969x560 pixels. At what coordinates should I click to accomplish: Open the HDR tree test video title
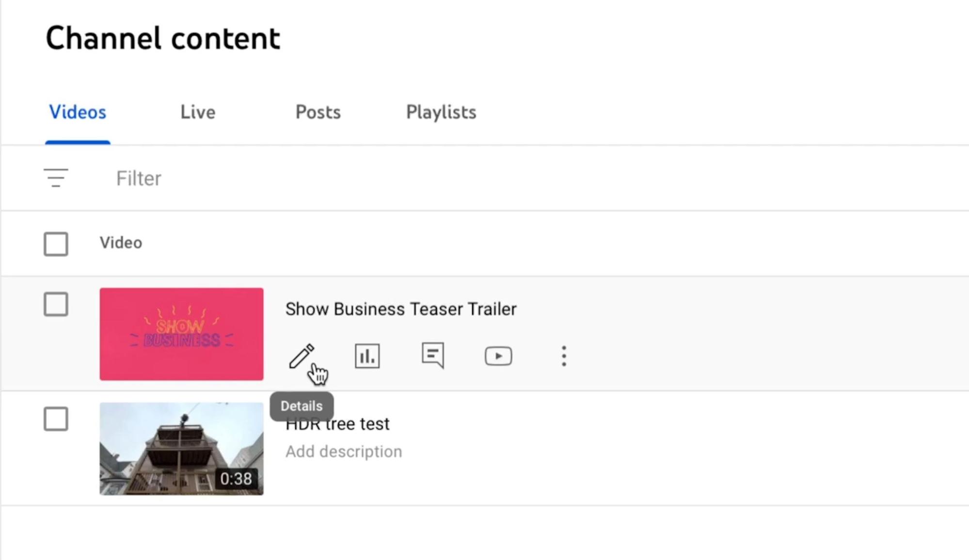click(337, 424)
